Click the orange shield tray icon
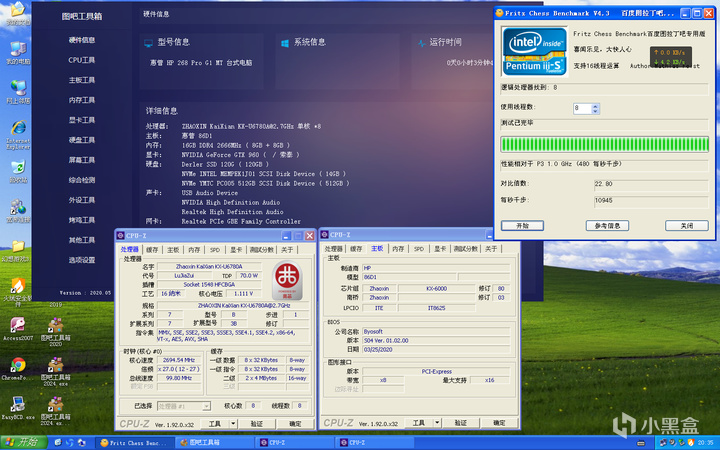The width and height of the screenshot is (720, 450). pyautogui.click(x=691, y=443)
